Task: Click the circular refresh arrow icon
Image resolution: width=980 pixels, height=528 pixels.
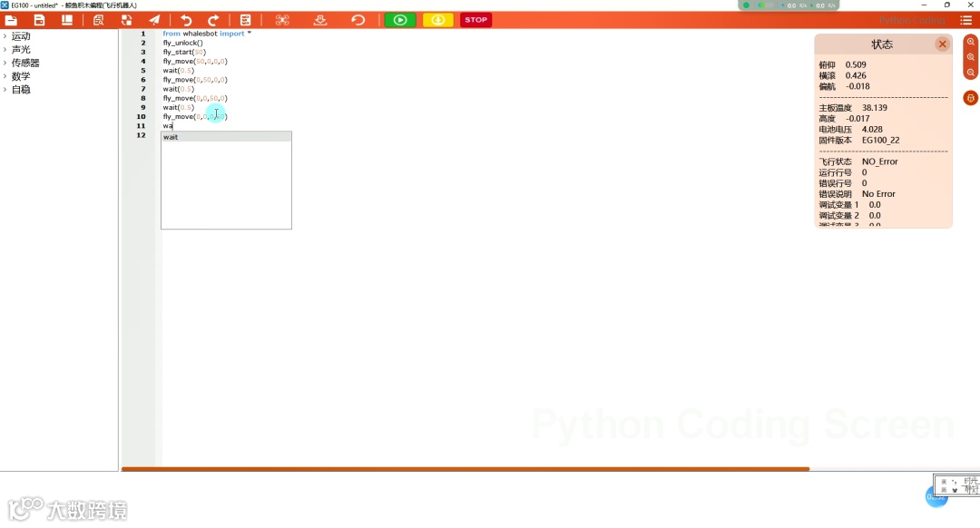Action: 358,20
